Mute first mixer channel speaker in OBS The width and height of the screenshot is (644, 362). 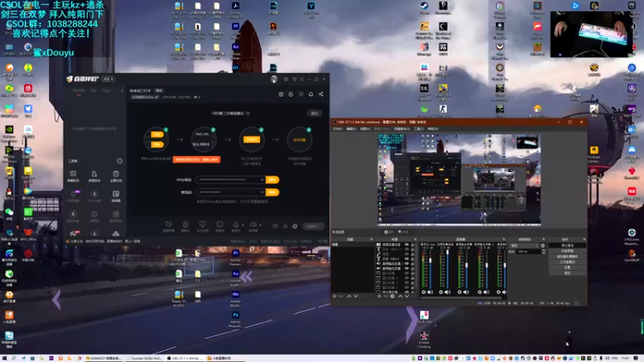(x=430, y=292)
